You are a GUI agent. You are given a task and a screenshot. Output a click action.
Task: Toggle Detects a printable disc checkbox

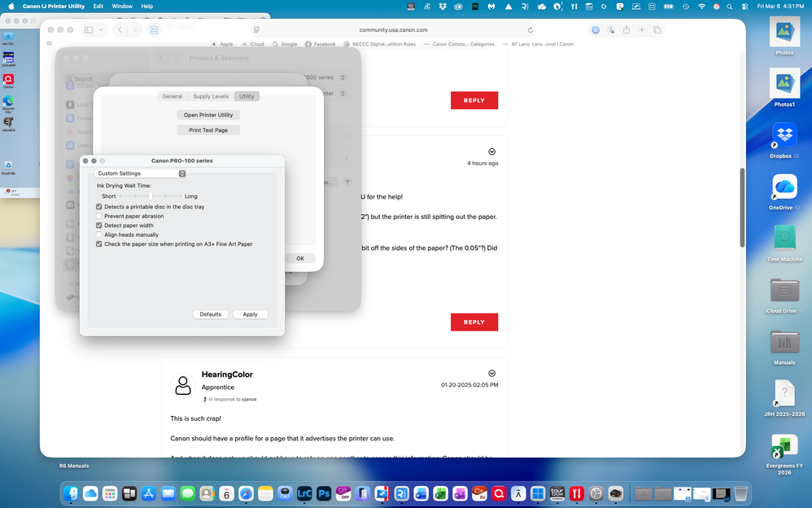(99, 207)
